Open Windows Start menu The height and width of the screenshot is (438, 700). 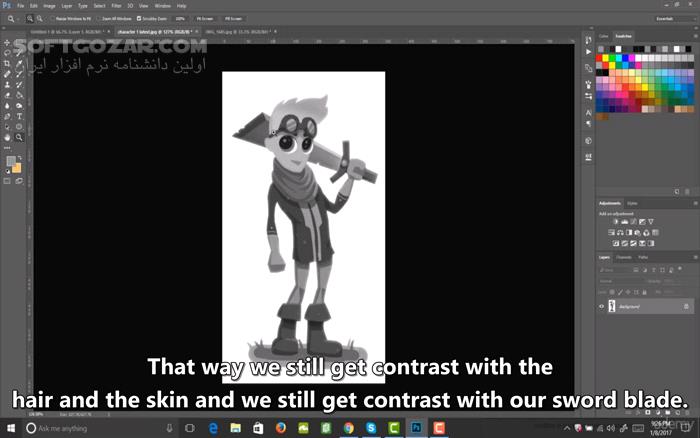pyautogui.click(x=11, y=428)
